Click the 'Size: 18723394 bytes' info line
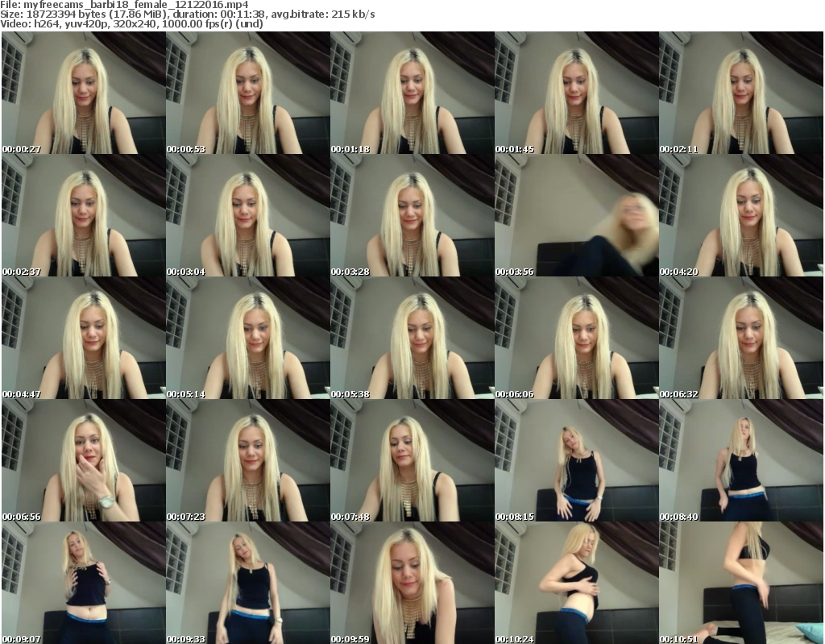 click(187, 15)
